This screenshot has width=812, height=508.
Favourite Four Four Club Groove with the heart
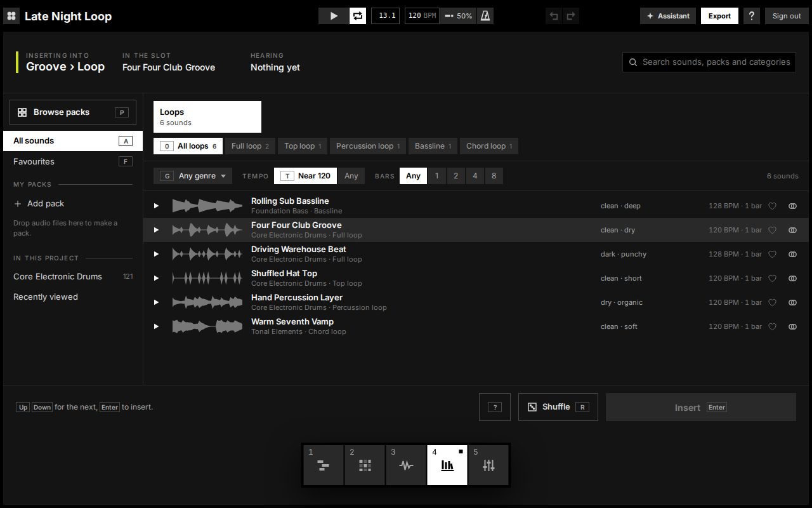[x=772, y=230]
